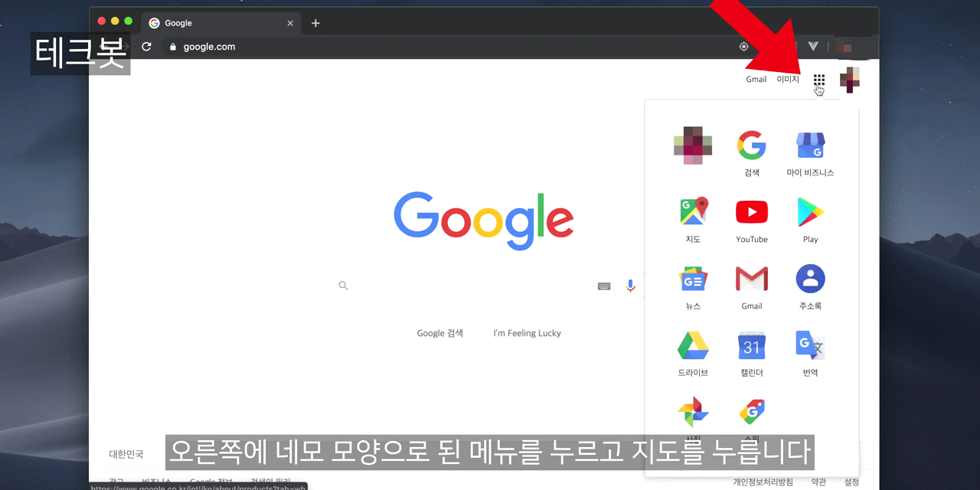This screenshot has width=980, height=490.
Task: Click the Google 검색 button
Action: point(440,333)
